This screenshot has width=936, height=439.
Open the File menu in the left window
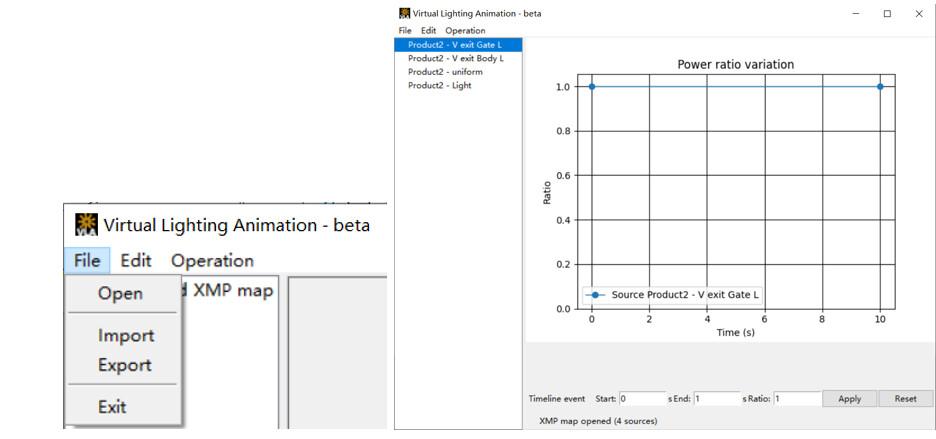point(87,261)
